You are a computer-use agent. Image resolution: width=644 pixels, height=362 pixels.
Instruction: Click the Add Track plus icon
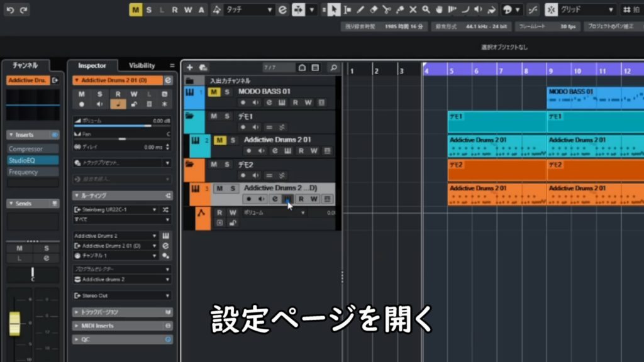pyautogui.click(x=190, y=67)
